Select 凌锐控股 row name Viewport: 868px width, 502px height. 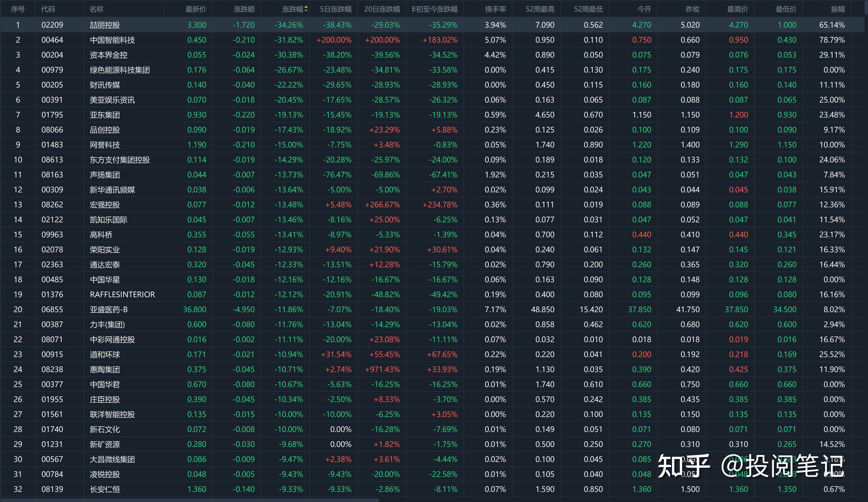(x=105, y=474)
